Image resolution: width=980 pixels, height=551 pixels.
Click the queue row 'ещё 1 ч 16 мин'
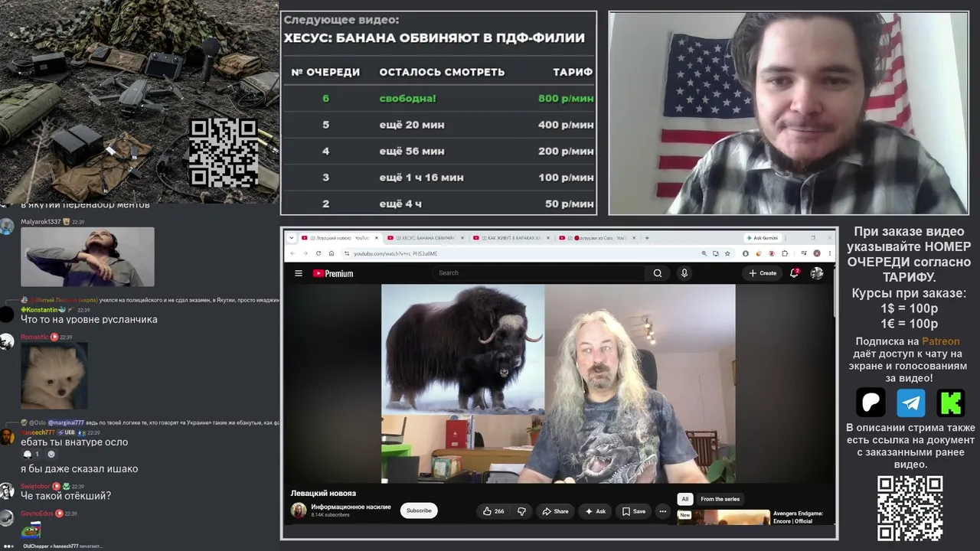pyautogui.click(x=439, y=178)
